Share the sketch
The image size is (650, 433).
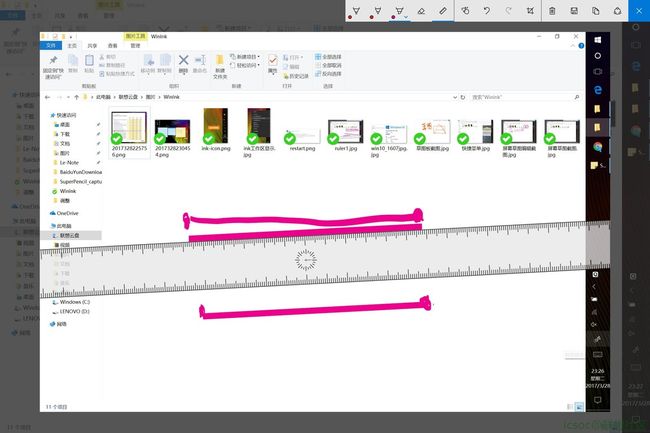point(617,11)
